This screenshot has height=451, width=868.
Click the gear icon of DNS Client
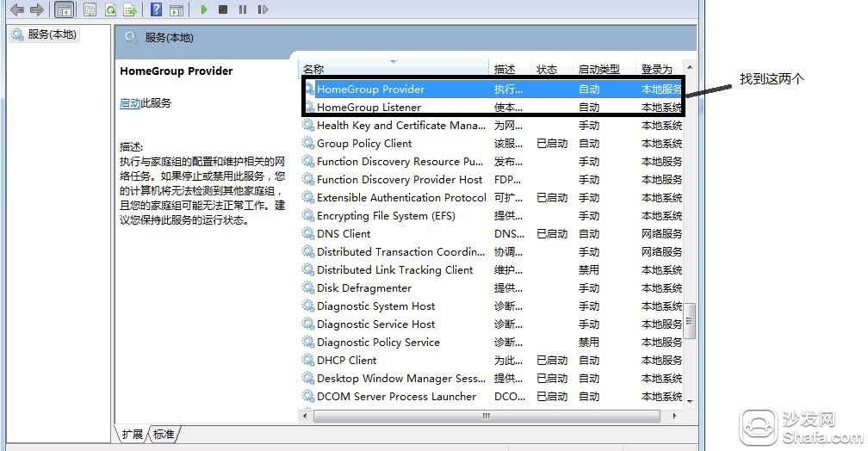pos(308,233)
